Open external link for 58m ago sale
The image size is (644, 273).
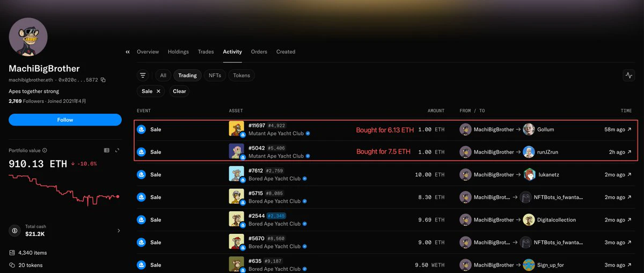pos(630,130)
